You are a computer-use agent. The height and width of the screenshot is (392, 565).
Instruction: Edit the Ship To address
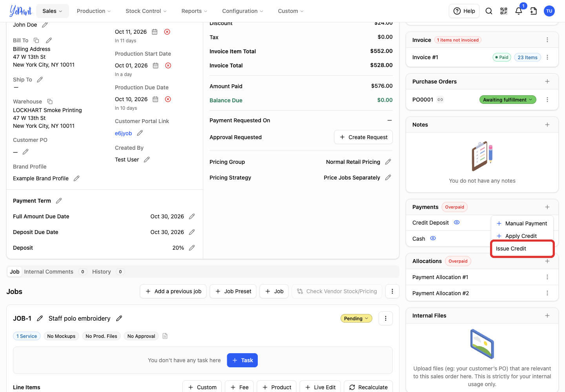point(40,80)
